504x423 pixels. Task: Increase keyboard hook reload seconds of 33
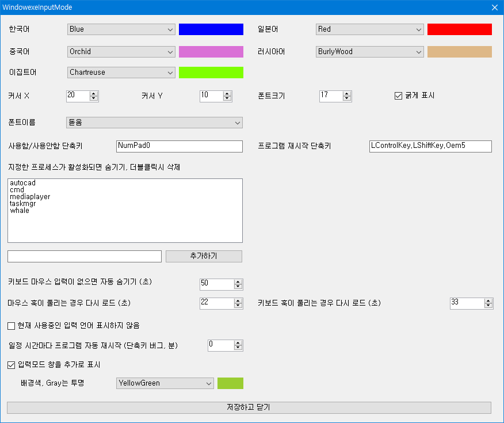pos(488,301)
